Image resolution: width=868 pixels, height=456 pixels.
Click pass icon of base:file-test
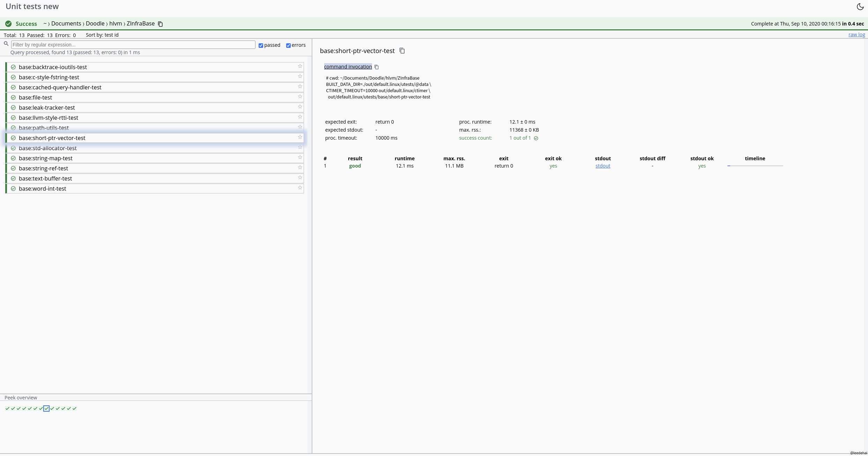pyautogui.click(x=13, y=97)
